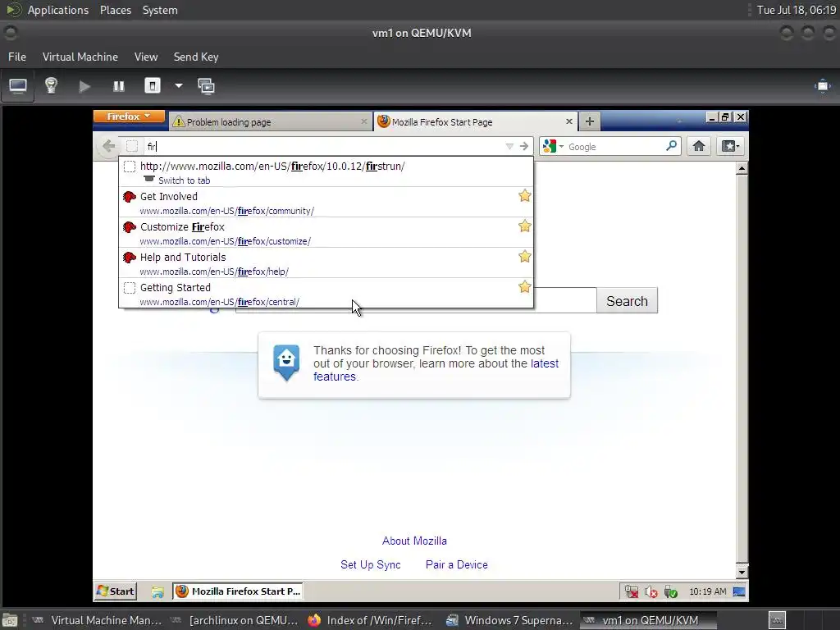Open the orange Firefox menu button
The width and height of the screenshot is (840, 630).
click(129, 116)
